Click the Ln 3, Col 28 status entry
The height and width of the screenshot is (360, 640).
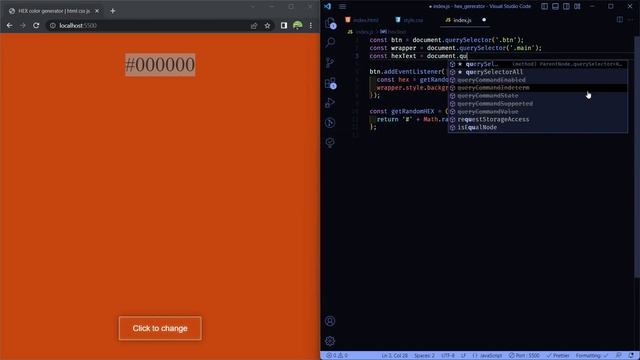tap(394, 356)
